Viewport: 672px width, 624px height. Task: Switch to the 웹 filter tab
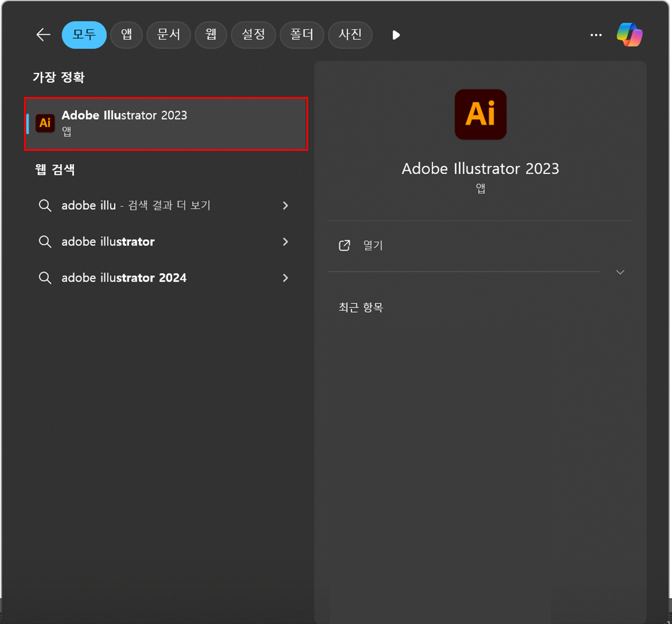click(x=211, y=34)
